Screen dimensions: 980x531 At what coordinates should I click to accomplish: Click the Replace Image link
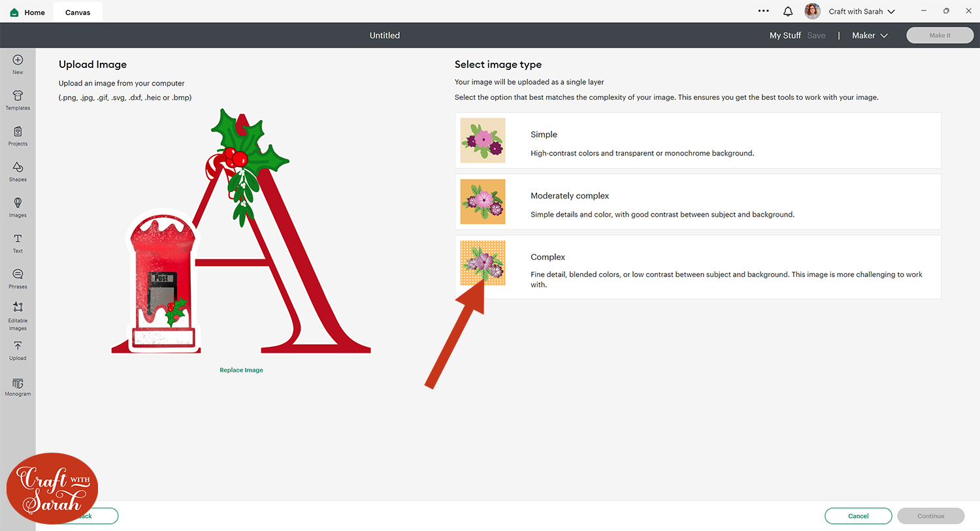coord(241,370)
